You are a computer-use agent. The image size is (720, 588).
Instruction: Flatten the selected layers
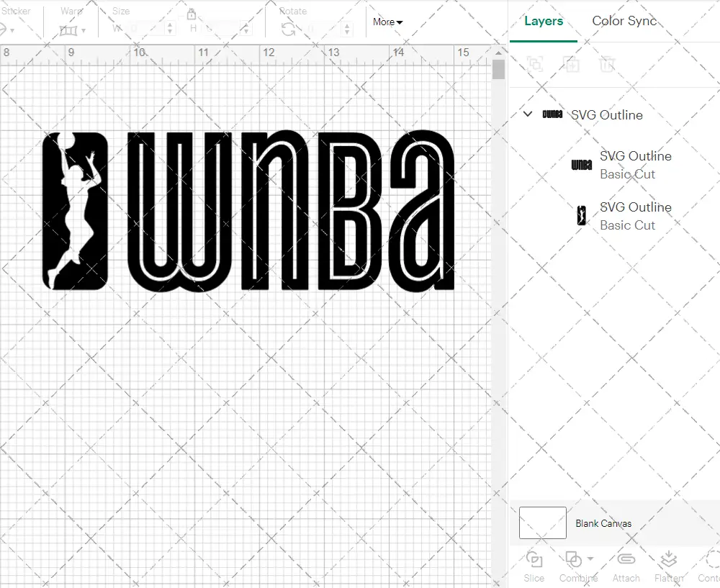pos(668,566)
